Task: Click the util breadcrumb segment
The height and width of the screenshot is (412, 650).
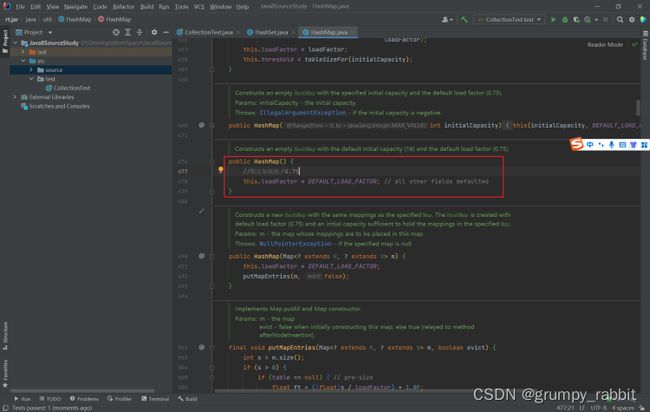Action: [47, 19]
